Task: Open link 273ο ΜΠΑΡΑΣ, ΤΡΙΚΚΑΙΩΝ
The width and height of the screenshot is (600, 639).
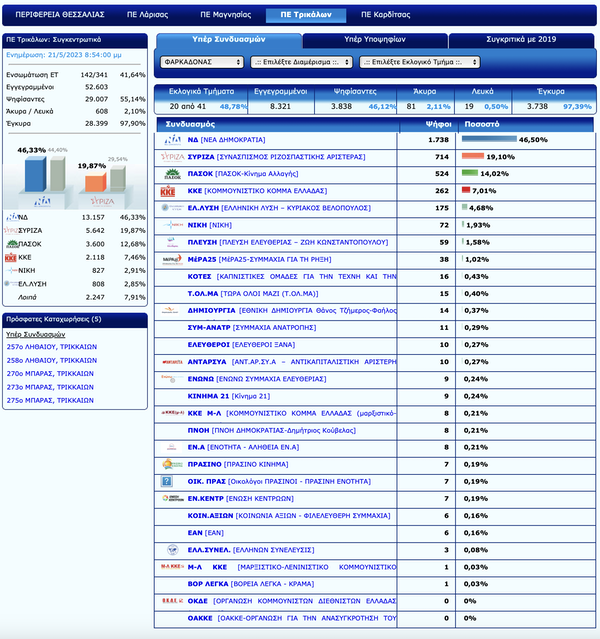Action: (50, 387)
